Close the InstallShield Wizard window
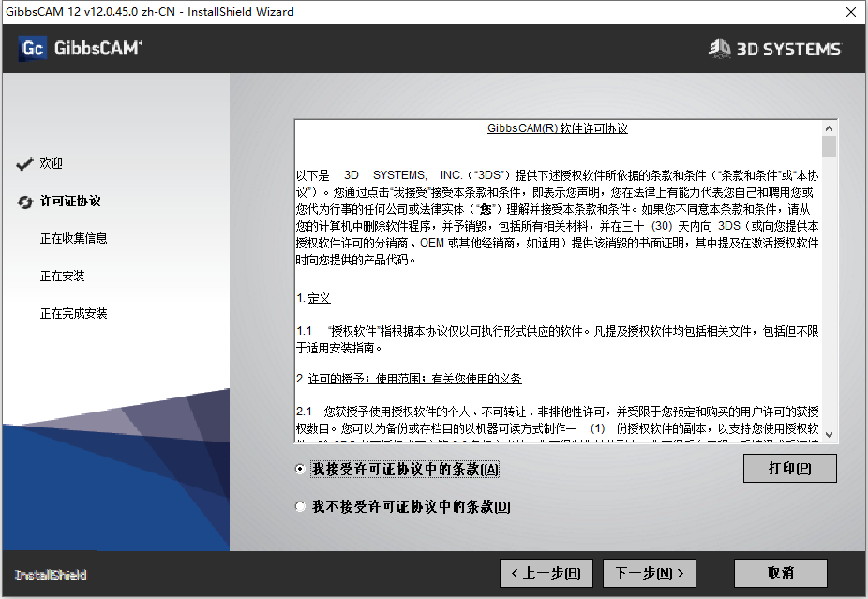This screenshot has height=599, width=868. [851, 12]
